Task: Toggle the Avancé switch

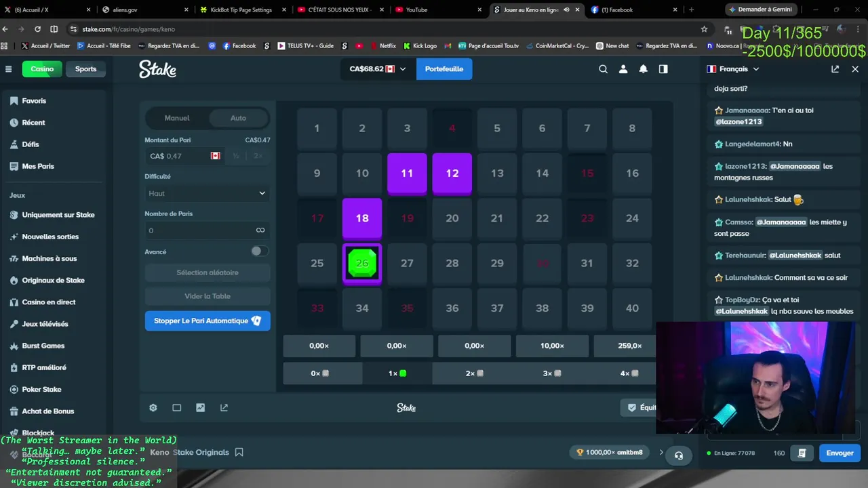Action: 259,251
